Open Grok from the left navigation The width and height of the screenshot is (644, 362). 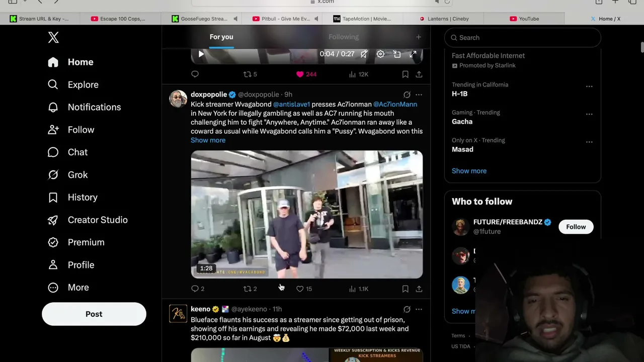68,175
